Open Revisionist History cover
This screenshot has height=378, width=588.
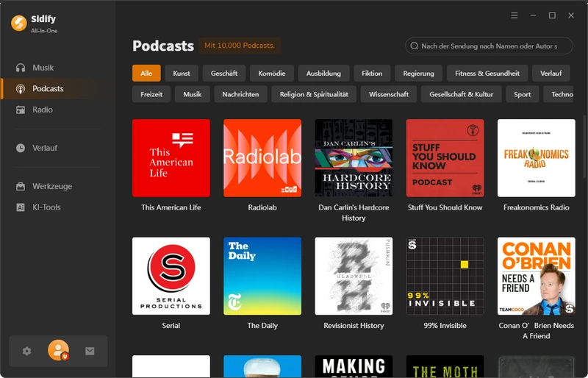point(354,276)
